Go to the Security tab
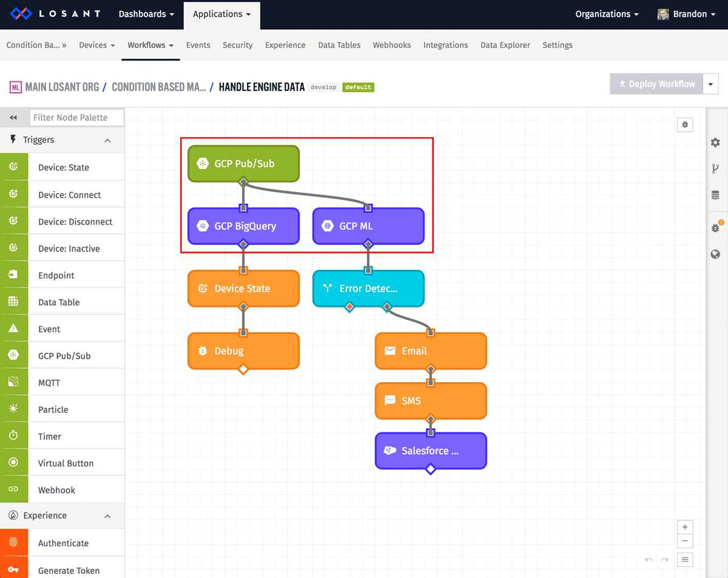 pyautogui.click(x=238, y=45)
